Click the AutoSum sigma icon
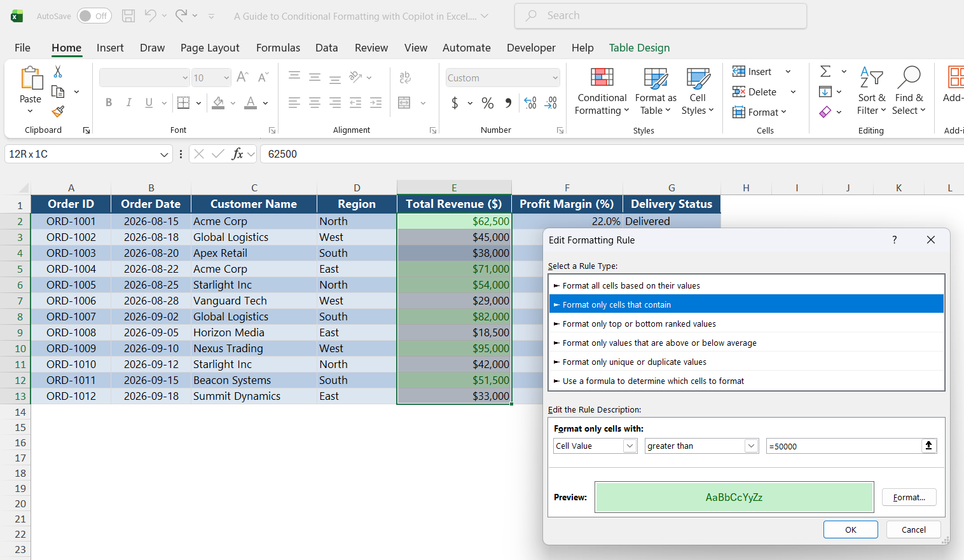The width and height of the screenshot is (964, 560). tap(825, 71)
